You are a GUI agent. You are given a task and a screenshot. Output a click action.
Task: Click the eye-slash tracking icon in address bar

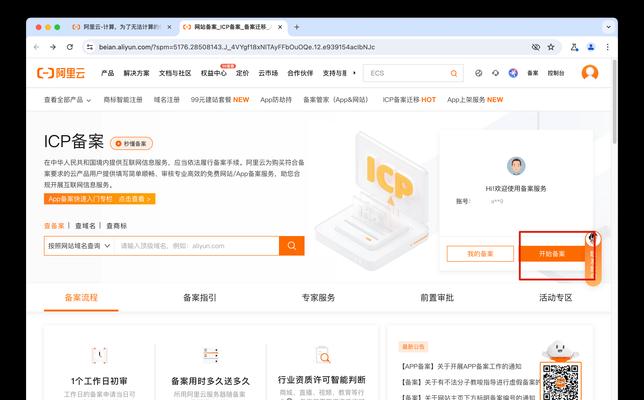pyautogui.click(x=536, y=47)
